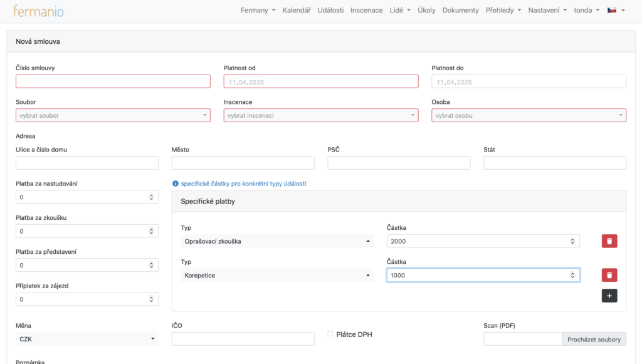
Task: Expand the Přehledy menu
Action: click(x=503, y=10)
